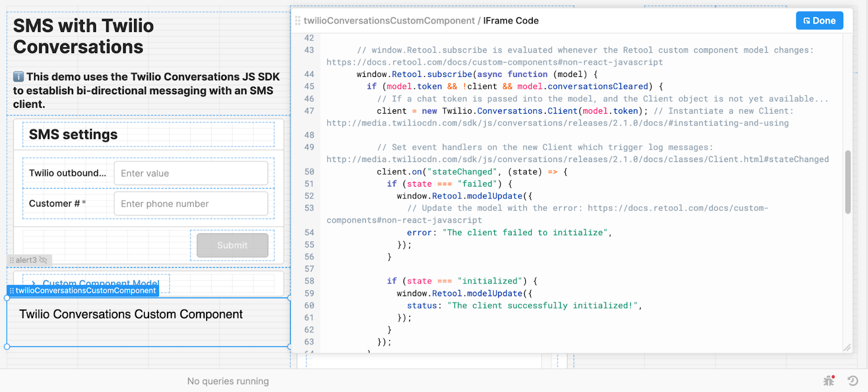The width and height of the screenshot is (868, 392).
Task: Click the client.on("stateChanged" code line
Action: pos(472,171)
